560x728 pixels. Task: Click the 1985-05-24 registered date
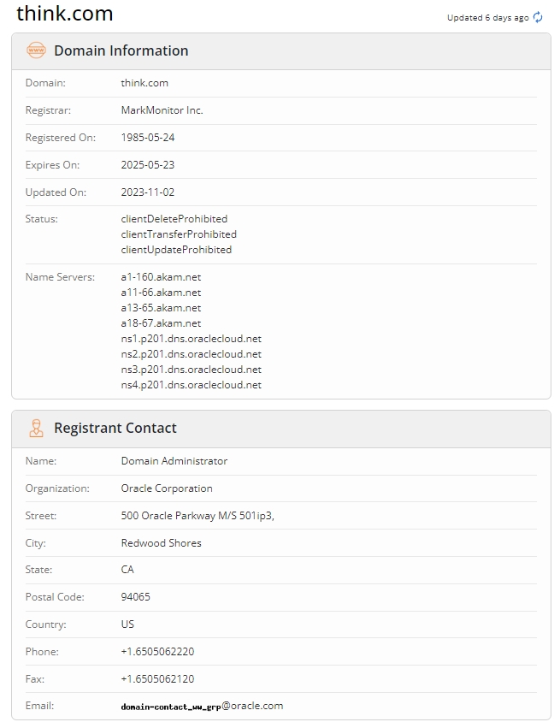coord(148,138)
